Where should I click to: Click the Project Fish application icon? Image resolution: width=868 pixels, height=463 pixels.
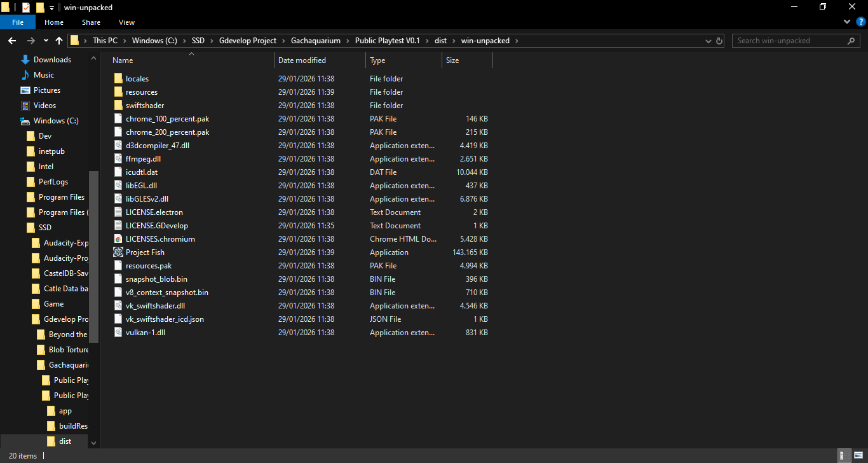click(x=118, y=252)
